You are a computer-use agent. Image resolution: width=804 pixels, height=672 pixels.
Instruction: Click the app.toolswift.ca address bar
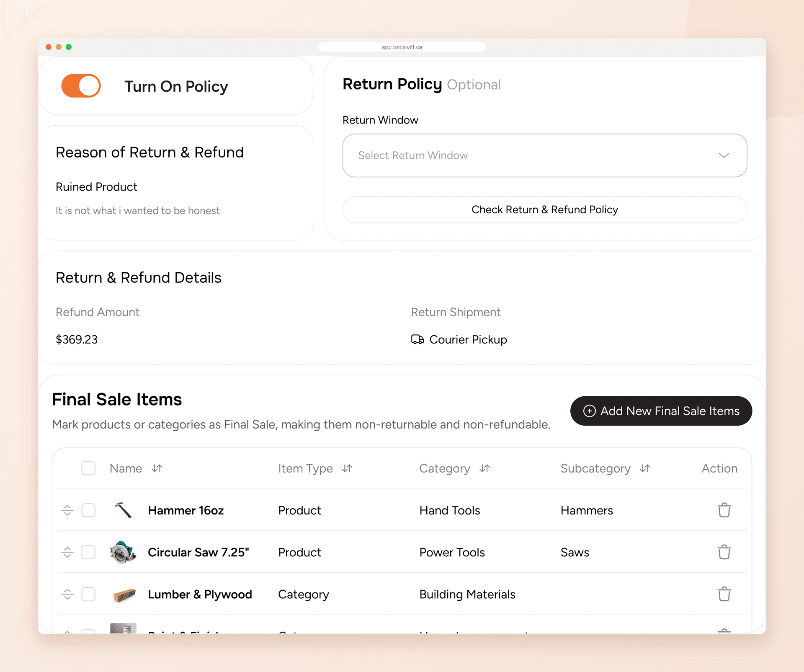tap(402, 47)
